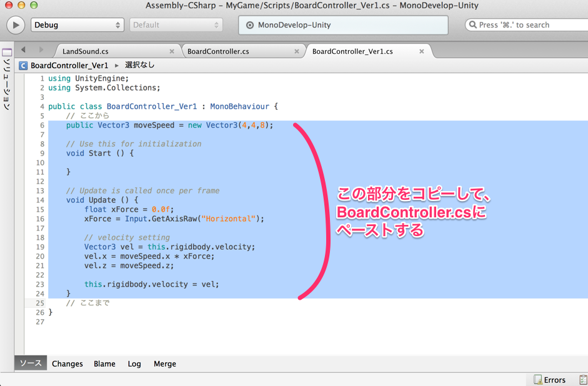The width and height of the screenshot is (588, 386).
Task: Click the BoardController_Ver1 class breadcrumb
Action: click(69, 66)
